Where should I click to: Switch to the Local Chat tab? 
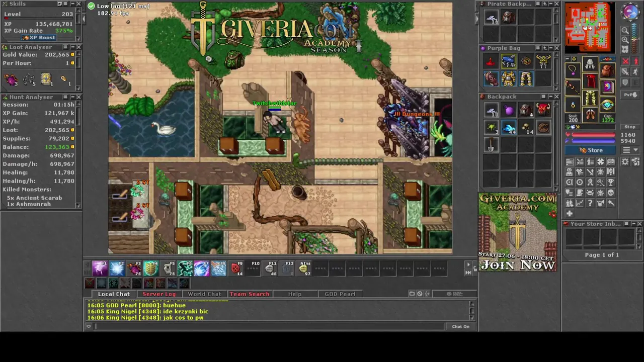(x=114, y=294)
